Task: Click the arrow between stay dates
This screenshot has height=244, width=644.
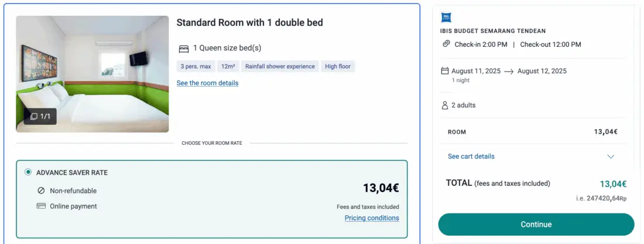Action: [509, 72]
